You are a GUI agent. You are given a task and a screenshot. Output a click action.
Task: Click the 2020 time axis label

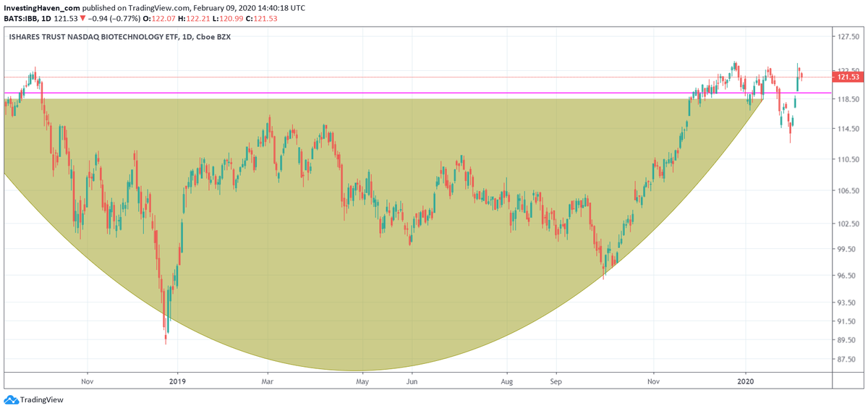[746, 380]
